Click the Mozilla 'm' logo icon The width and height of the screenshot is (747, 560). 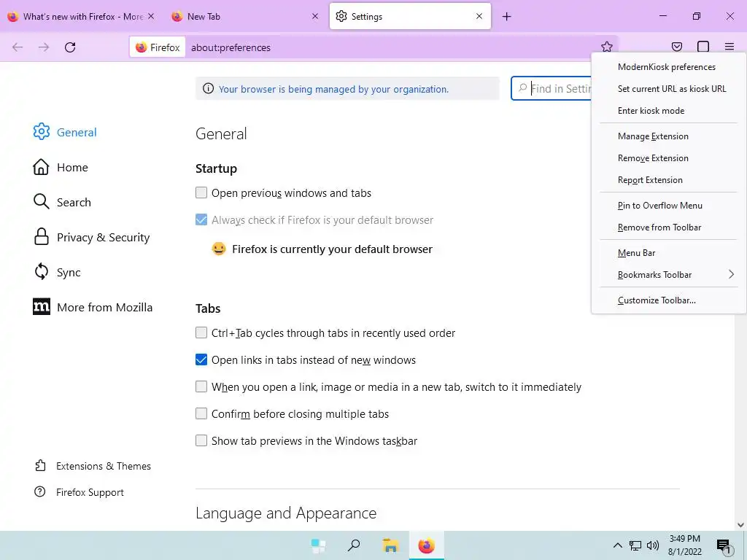pyautogui.click(x=42, y=307)
